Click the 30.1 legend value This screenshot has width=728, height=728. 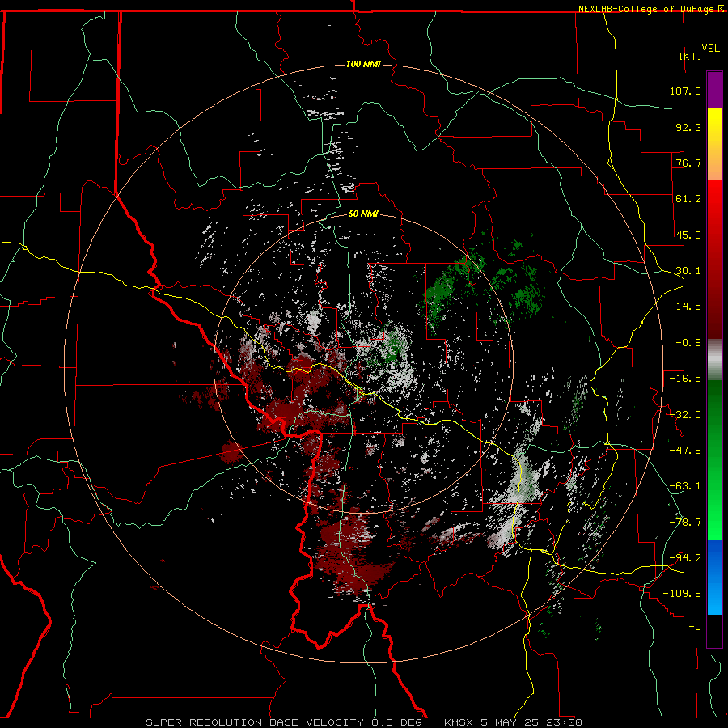pos(688,271)
